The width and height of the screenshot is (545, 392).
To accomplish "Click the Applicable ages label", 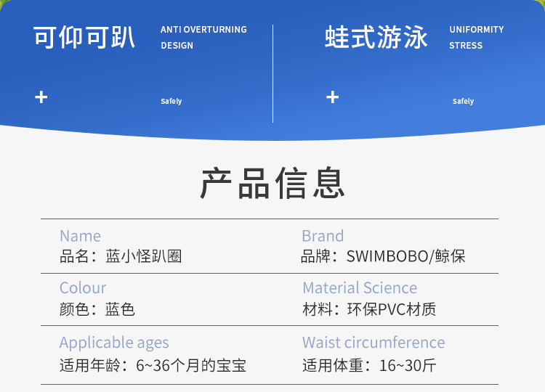I will tap(114, 343).
